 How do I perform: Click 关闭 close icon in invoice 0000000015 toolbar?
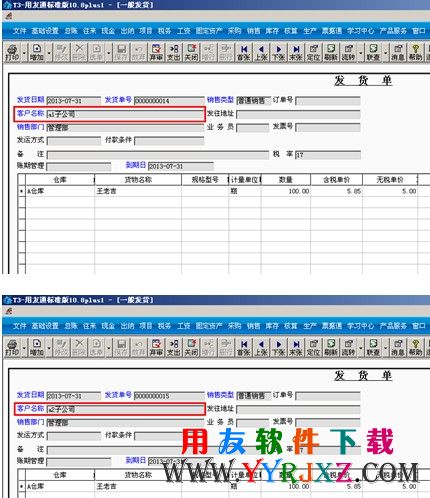pos(191,348)
